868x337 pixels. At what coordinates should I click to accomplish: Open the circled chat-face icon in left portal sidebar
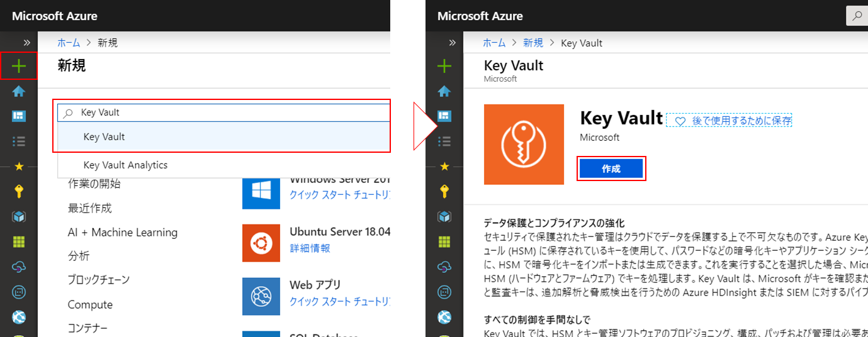(19, 292)
